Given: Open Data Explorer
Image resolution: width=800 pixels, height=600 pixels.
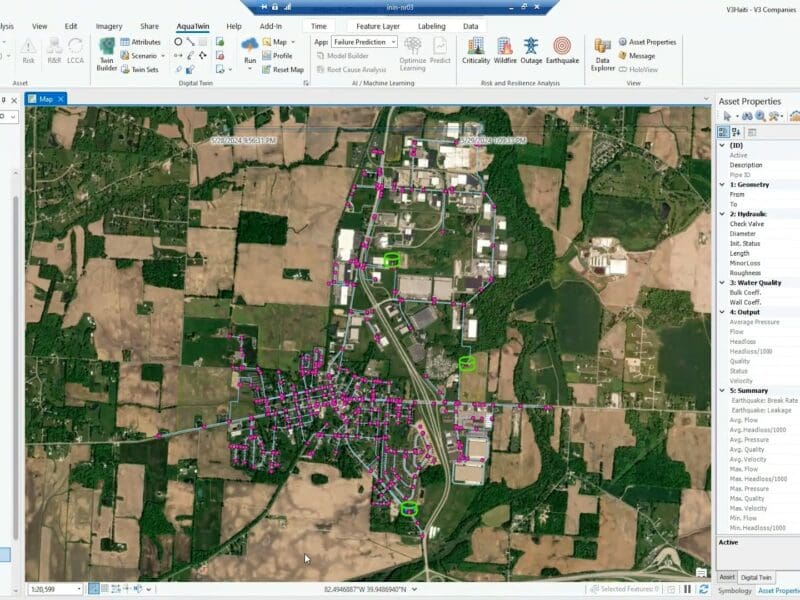Looking at the screenshot, I should 603,53.
